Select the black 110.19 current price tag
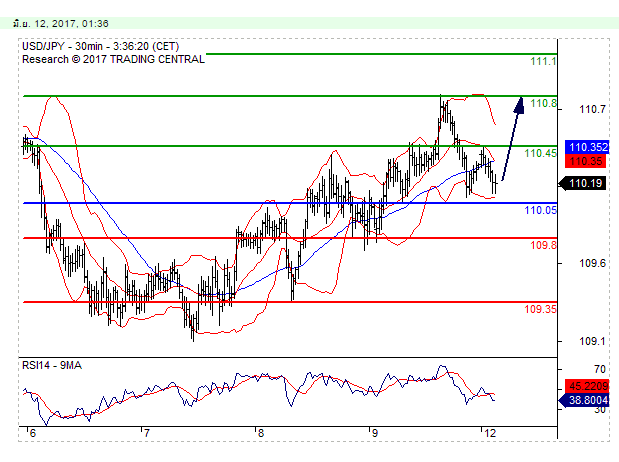 coord(583,183)
